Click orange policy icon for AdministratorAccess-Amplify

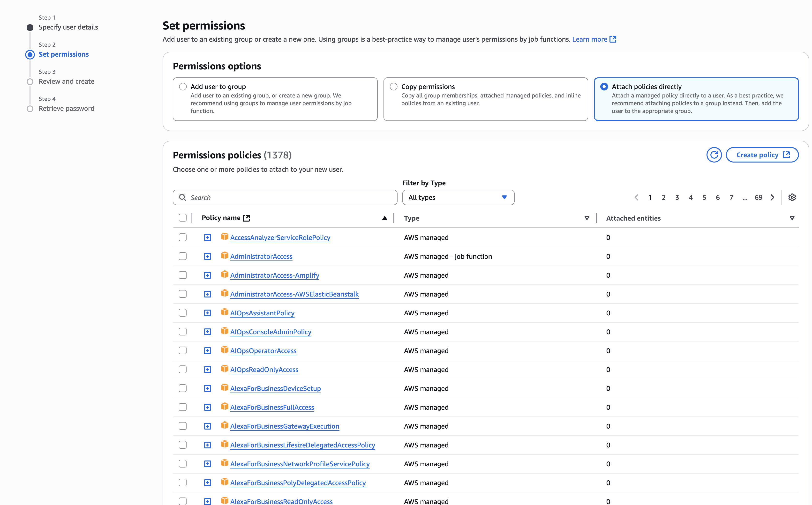click(225, 275)
